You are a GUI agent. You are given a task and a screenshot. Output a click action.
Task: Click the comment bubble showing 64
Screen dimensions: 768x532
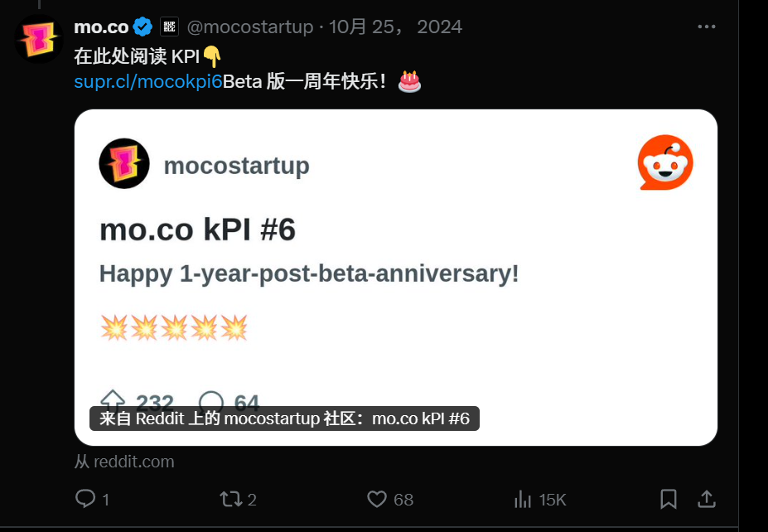212,402
